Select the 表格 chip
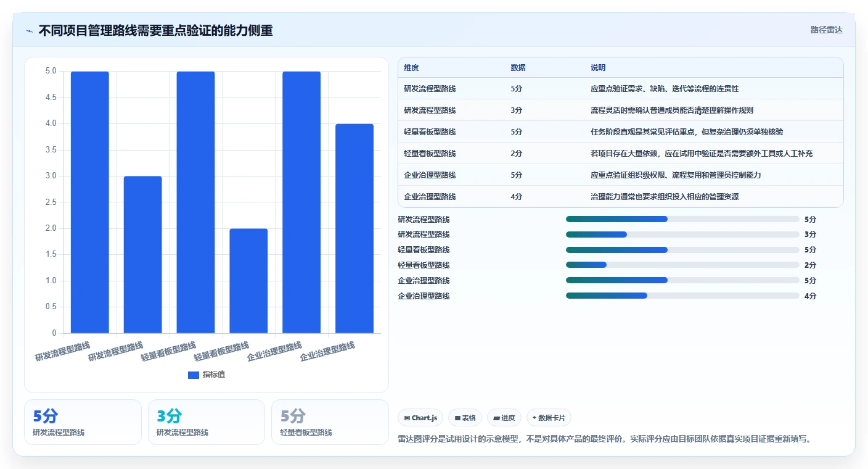 [x=465, y=418]
